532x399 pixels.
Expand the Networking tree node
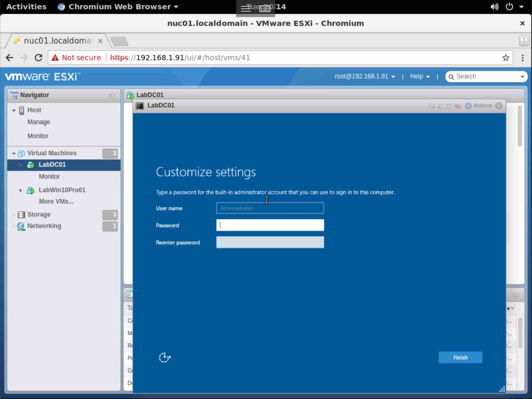14,226
